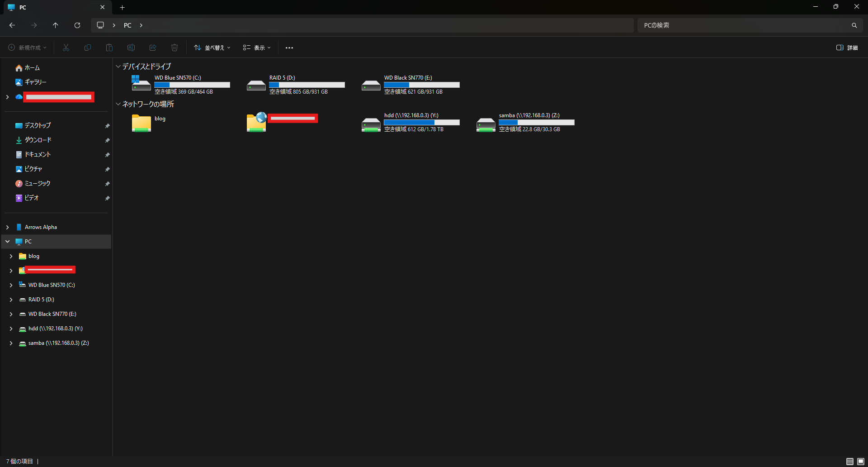Open the 表示 view dropdown

tap(257, 48)
